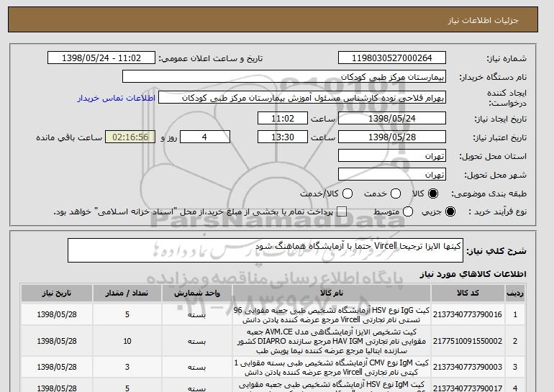Click the announcement date field 1398/05/24 - 11:02
Viewport: 554px width, 392px height.
[x=101, y=58]
